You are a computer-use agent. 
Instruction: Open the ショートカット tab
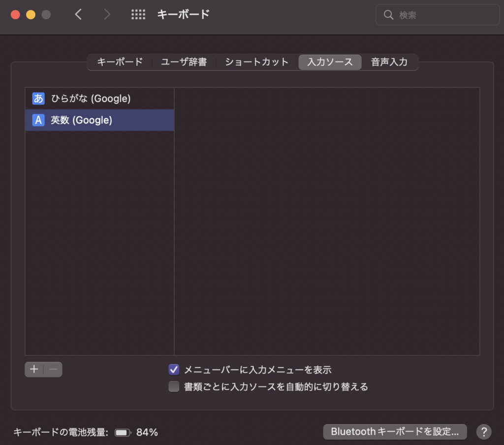coord(257,62)
